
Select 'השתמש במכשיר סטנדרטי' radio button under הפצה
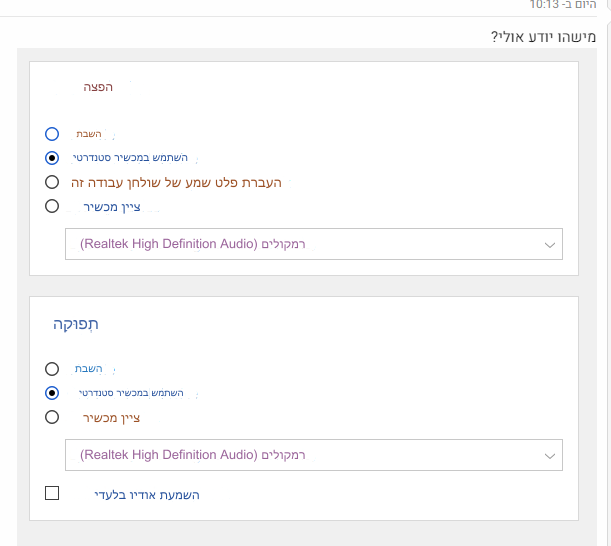click(52, 158)
